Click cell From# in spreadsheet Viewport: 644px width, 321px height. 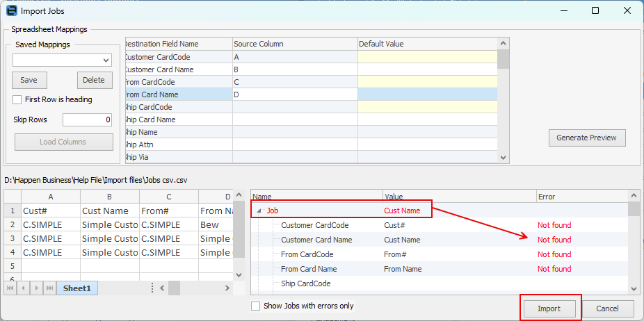169,211
